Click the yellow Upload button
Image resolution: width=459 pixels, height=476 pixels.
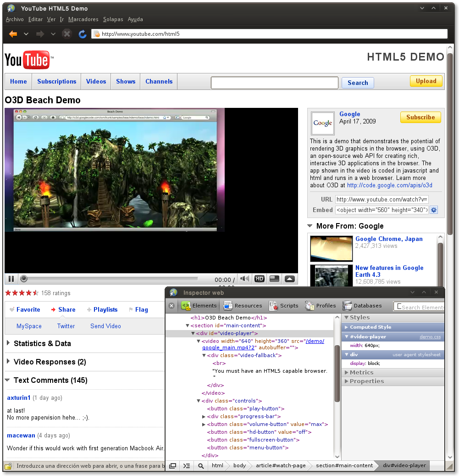(x=426, y=81)
